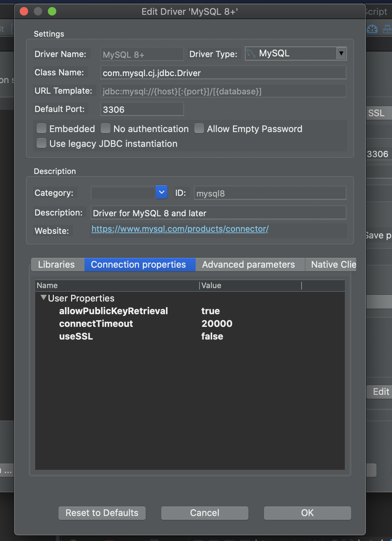Image resolution: width=392 pixels, height=541 pixels.
Task: Click the Driver Name field
Action: 142,55
